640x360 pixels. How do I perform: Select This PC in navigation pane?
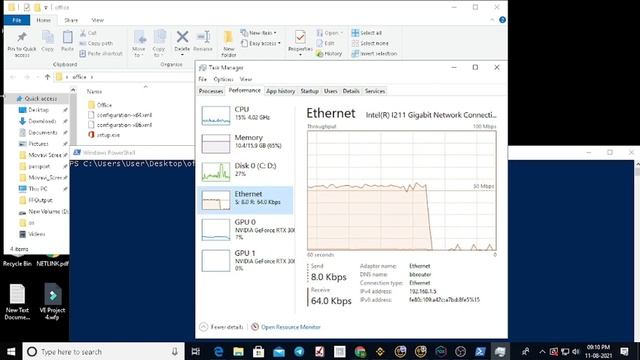tap(38, 189)
